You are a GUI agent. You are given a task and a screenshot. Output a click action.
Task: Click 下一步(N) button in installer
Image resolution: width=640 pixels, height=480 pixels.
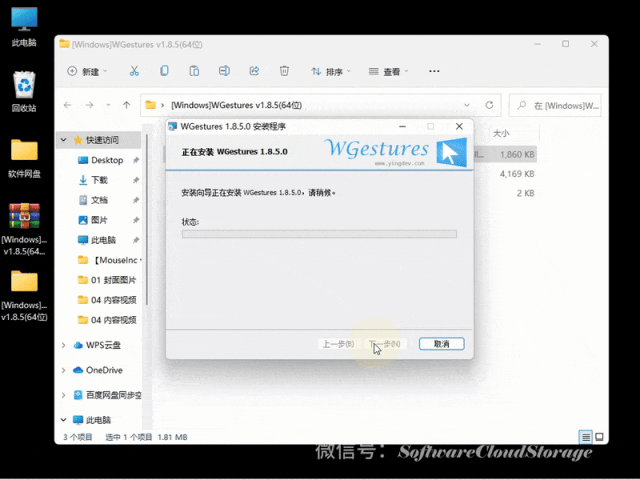click(x=385, y=344)
